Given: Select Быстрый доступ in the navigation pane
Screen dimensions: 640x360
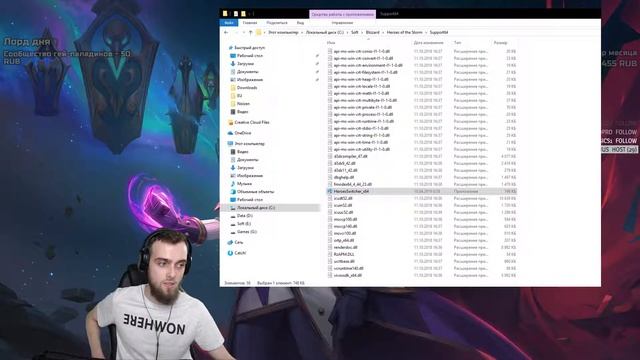Looking at the screenshot, I should 249,48.
